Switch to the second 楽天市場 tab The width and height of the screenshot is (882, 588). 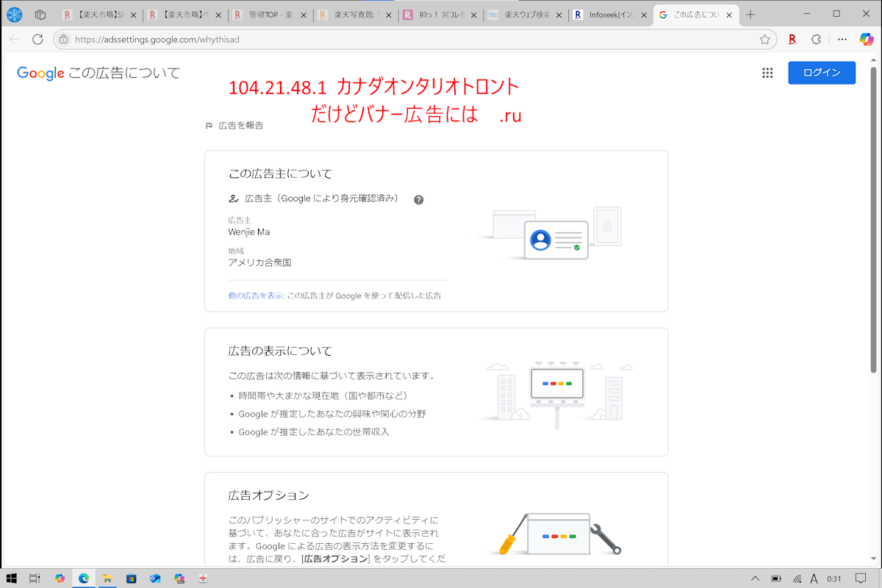[184, 15]
